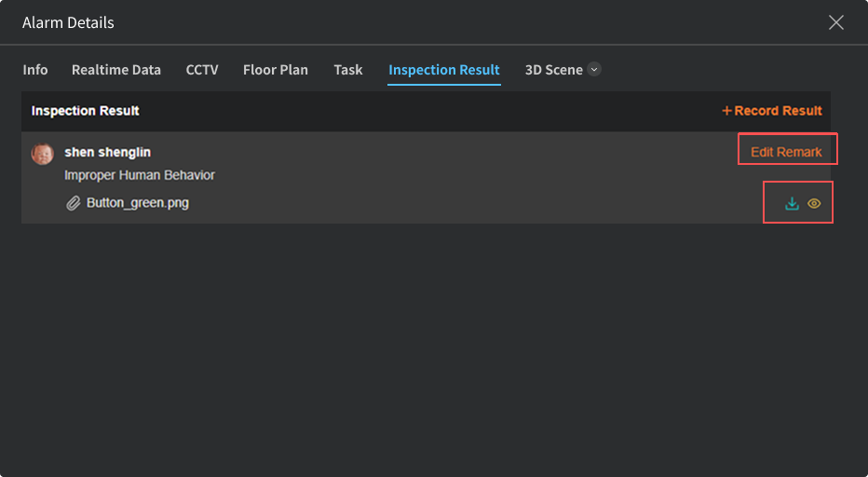Go to the CCTV tab
The image size is (868, 477).
[202, 70]
